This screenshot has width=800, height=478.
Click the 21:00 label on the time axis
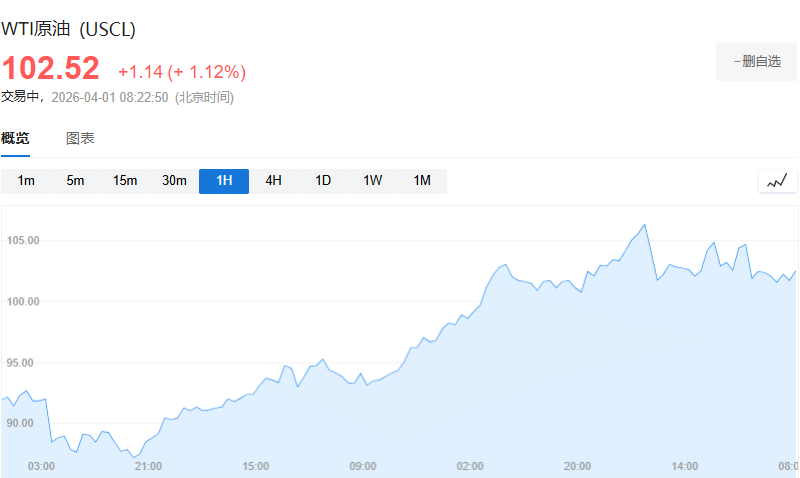148,466
